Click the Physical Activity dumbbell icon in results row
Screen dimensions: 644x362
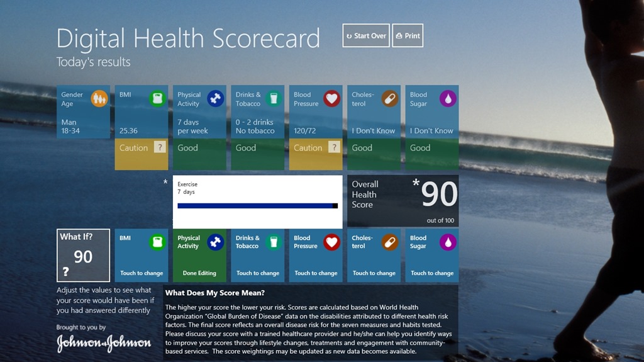point(215,99)
